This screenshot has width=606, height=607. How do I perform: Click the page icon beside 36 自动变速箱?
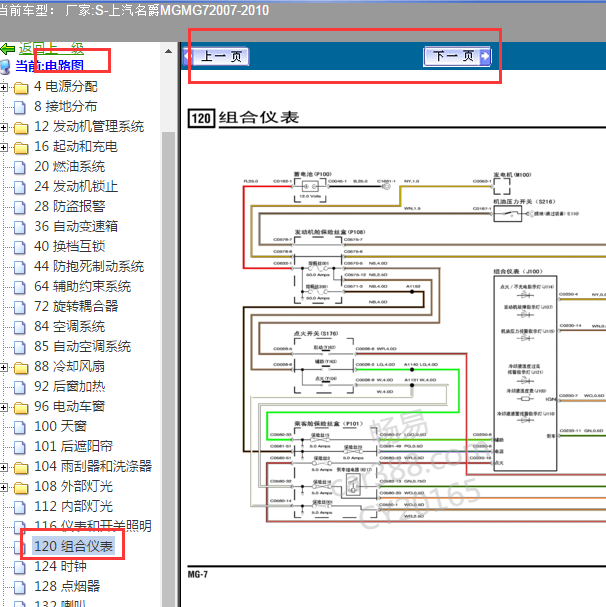20,227
